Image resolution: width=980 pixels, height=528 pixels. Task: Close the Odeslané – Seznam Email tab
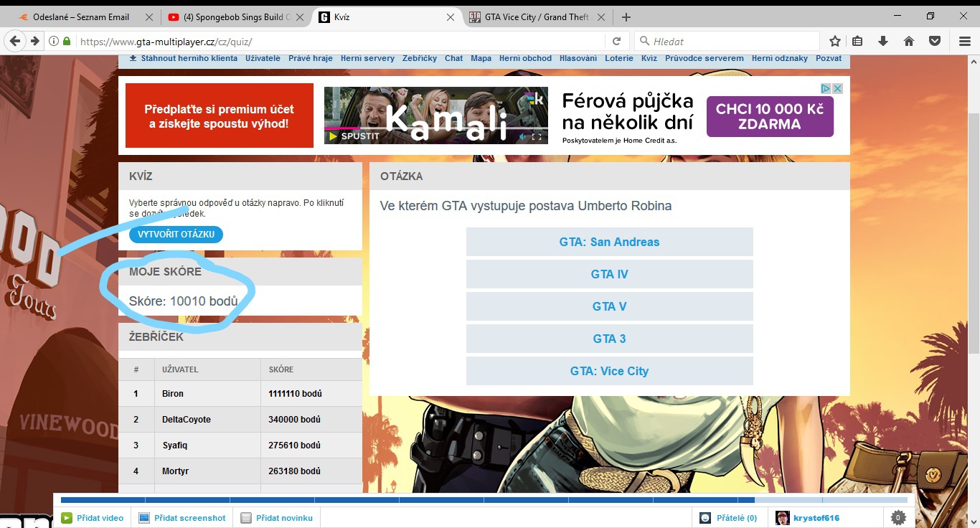(149, 17)
